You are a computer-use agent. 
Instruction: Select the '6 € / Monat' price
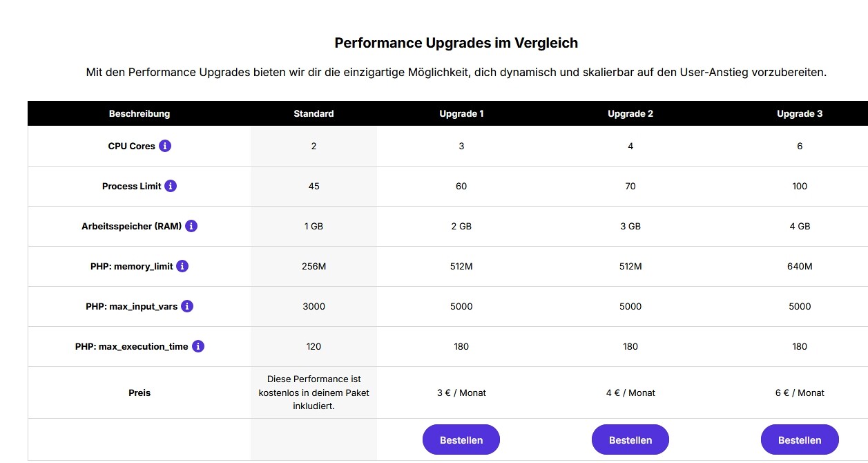[x=800, y=393]
